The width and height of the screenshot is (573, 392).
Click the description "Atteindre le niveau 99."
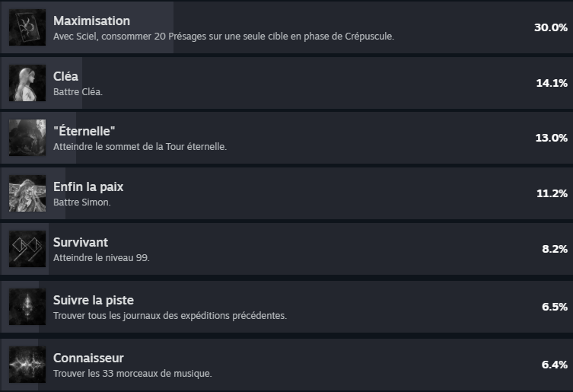tap(102, 258)
